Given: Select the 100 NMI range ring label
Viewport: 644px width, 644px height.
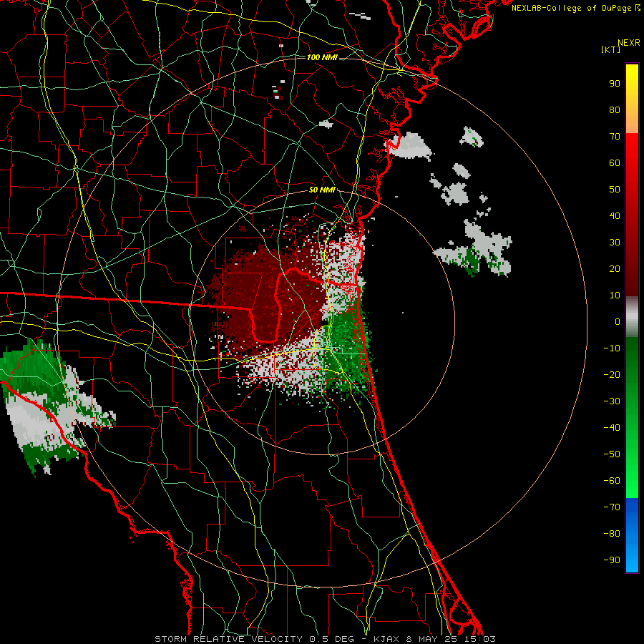Looking at the screenshot, I should tap(322, 57).
